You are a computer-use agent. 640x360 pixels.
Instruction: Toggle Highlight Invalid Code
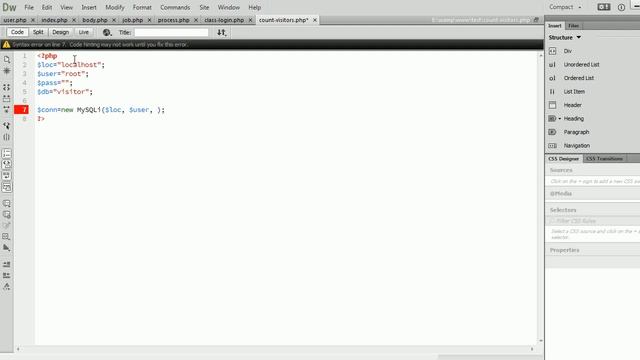[x=7, y=164]
